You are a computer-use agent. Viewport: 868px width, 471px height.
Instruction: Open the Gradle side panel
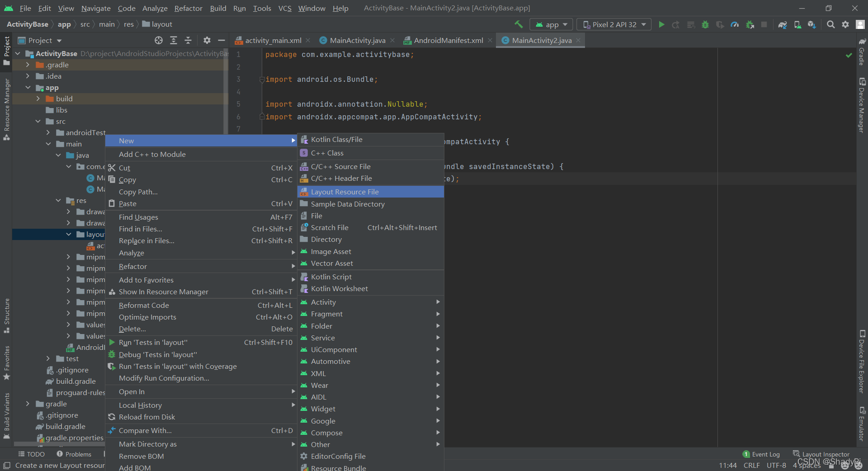862,52
